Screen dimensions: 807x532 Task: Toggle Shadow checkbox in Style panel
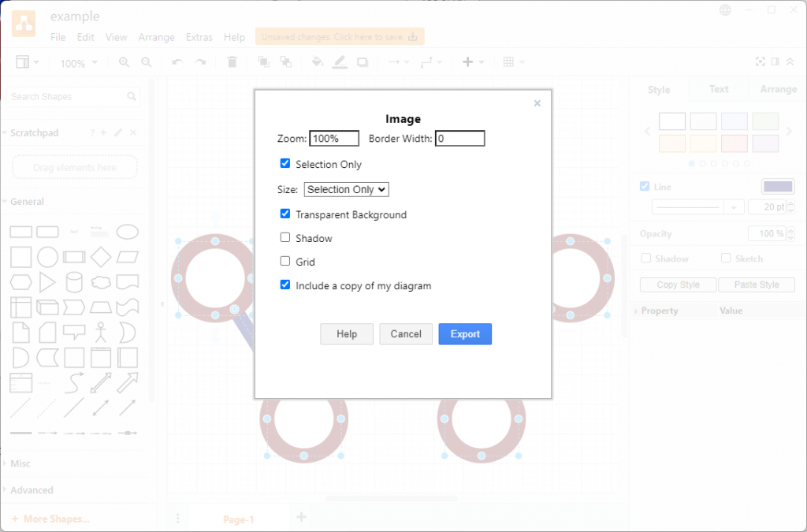pos(646,258)
